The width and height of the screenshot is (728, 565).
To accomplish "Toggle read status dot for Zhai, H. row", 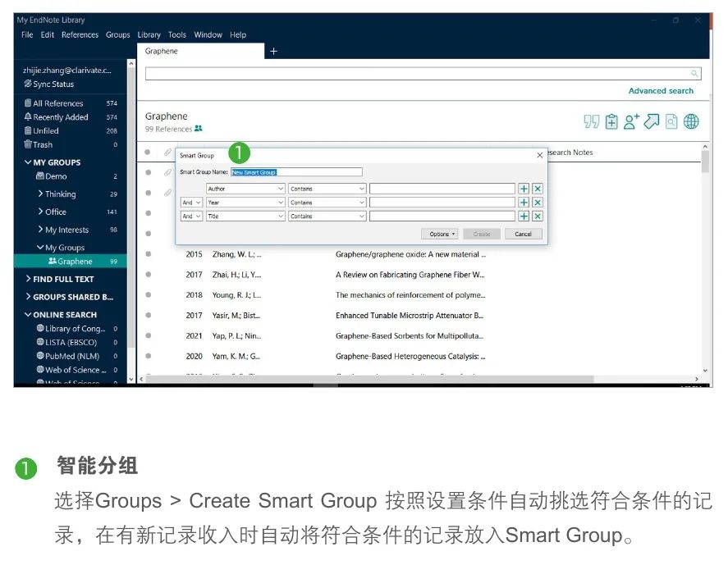I will pos(148,275).
